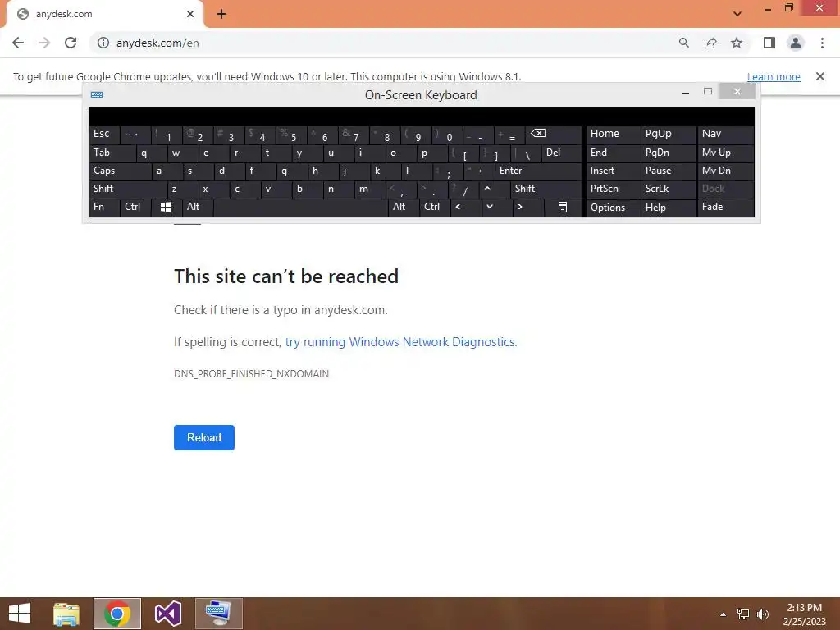The width and height of the screenshot is (840, 630).
Task: Tap the Home key on keyboard
Action: coord(613,134)
